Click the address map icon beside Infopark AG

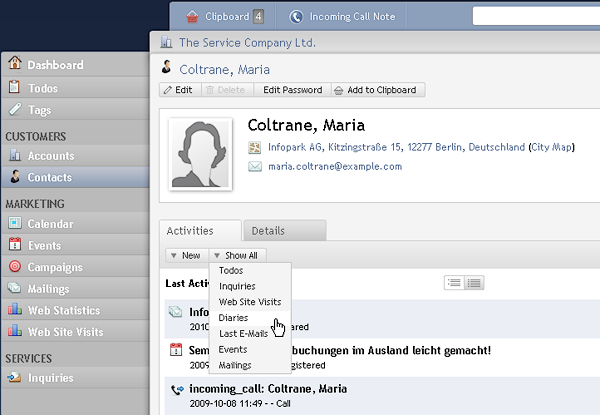click(254, 147)
